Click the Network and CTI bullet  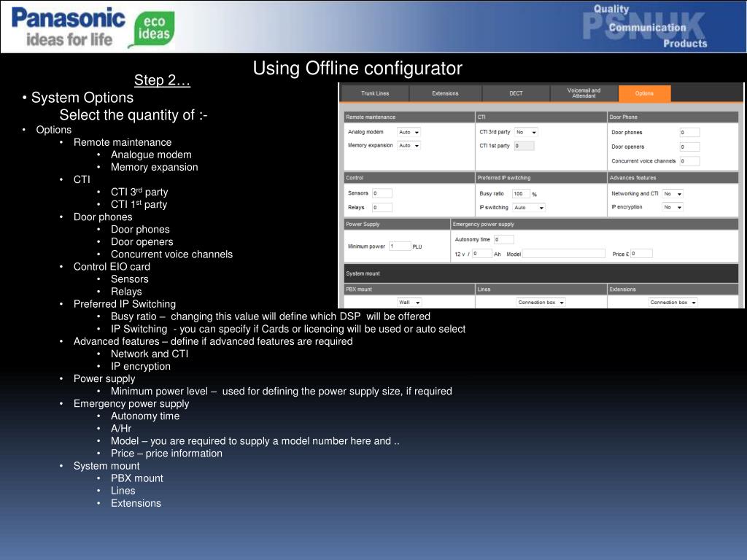[149, 354]
